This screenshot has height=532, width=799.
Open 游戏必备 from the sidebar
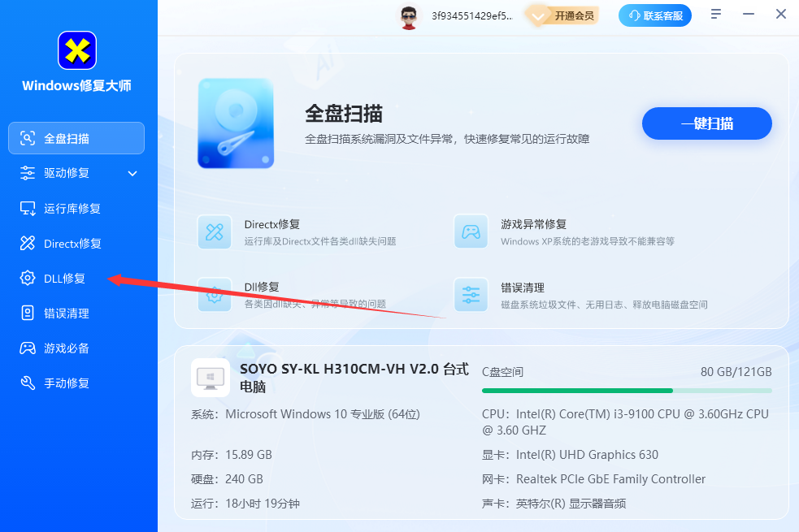[76, 348]
